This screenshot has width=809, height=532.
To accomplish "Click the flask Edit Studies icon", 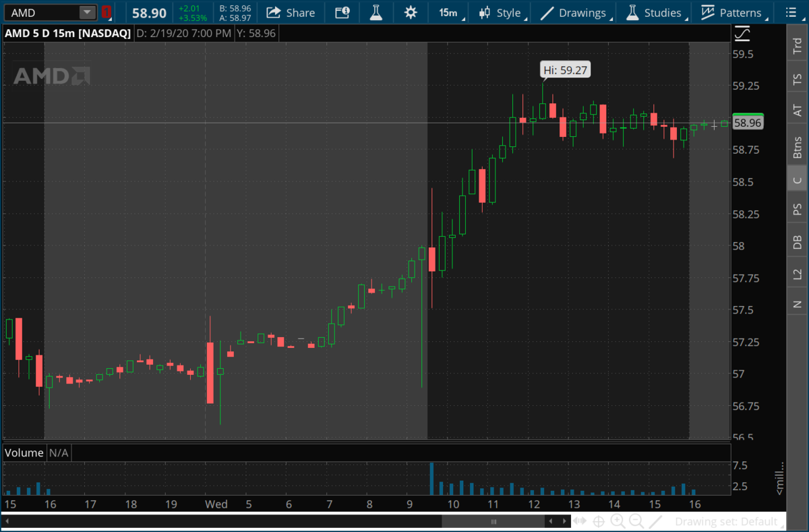I will 376,12.
